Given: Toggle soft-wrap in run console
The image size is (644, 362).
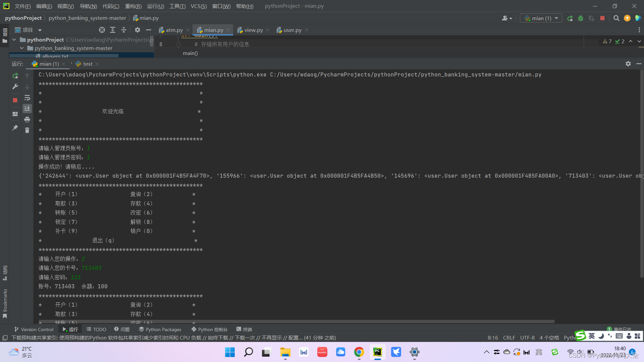Looking at the screenshot, I should 27,98.
